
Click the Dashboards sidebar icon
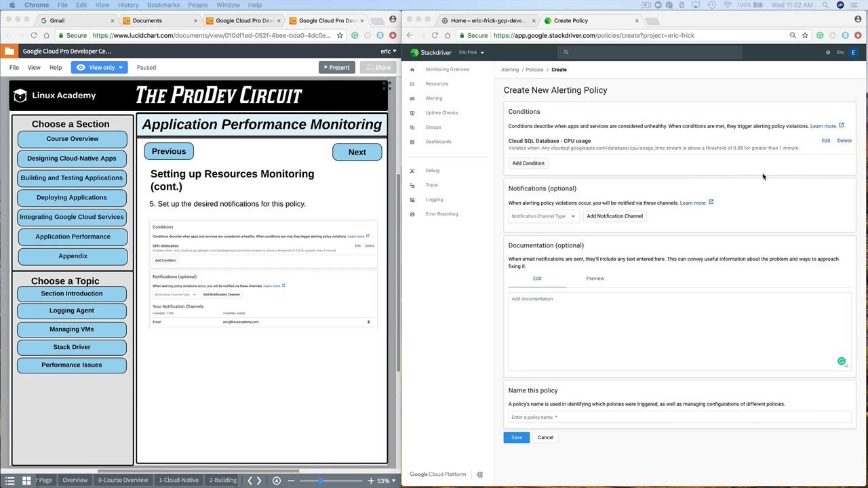[x=412, y=142]
